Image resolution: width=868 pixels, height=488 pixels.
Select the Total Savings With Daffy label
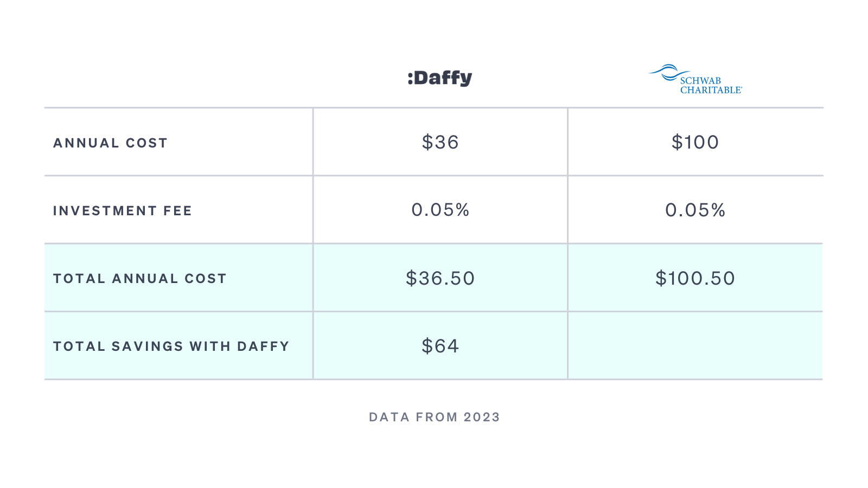point(171,346)
